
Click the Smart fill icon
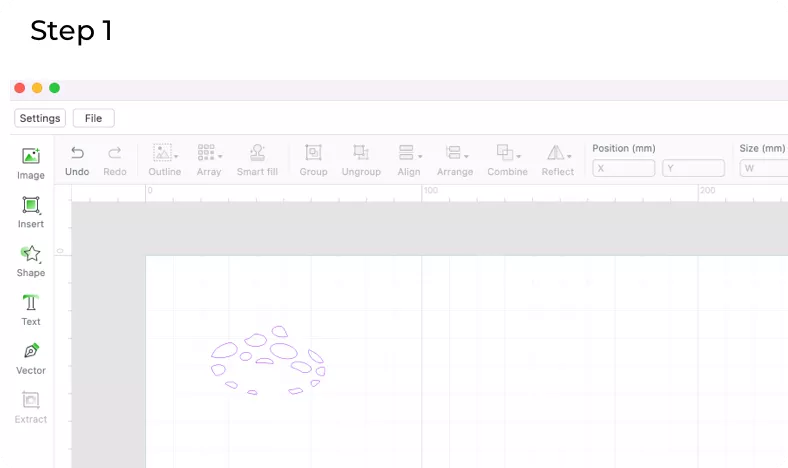click(x=257, y=153)
